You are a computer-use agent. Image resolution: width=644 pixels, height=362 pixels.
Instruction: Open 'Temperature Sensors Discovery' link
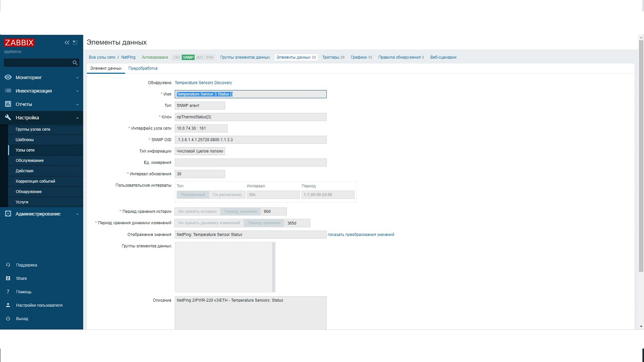click(203, 83)
